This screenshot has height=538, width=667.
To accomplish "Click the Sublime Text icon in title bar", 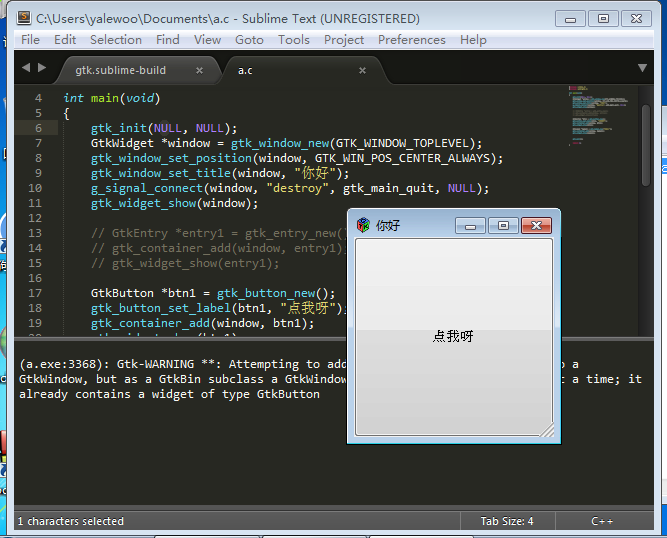I will pyautogui.click(x=24, y=18).
